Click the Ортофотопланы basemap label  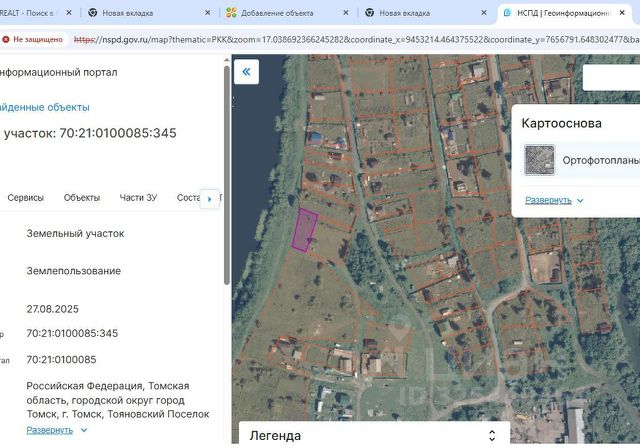pos(601,160)
